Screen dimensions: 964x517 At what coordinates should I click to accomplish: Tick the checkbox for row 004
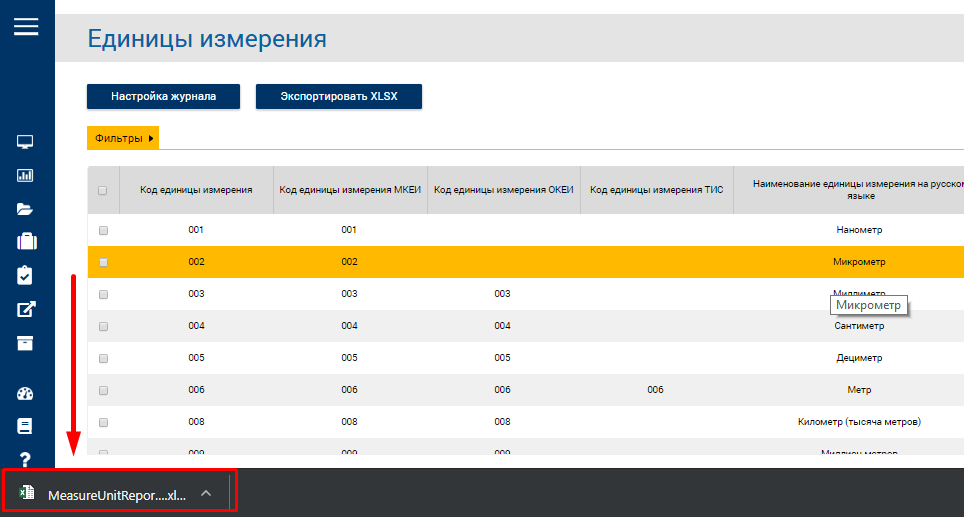click(x=103, y=326)
